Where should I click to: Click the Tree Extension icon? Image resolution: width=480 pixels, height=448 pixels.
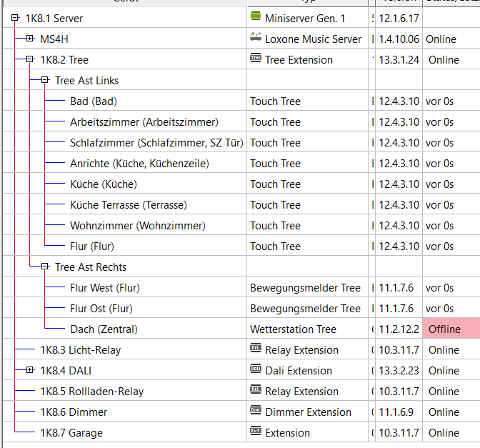pos(256,59)
